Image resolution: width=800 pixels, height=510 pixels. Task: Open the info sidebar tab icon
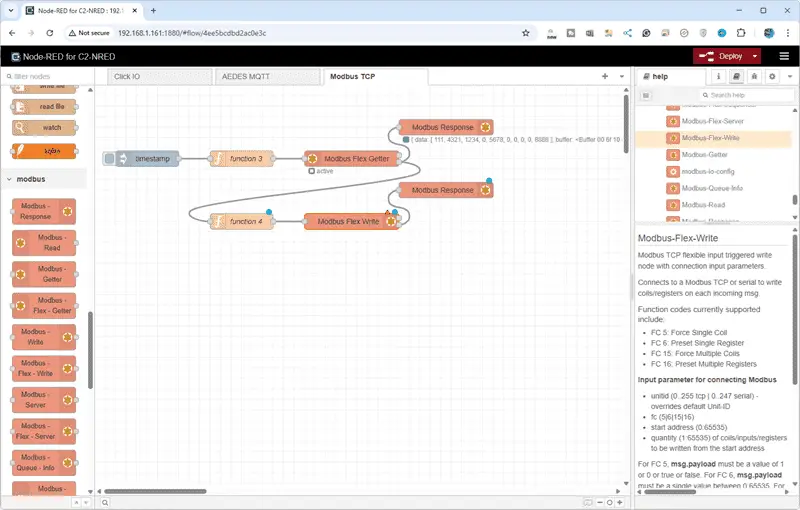pos(718,76)
